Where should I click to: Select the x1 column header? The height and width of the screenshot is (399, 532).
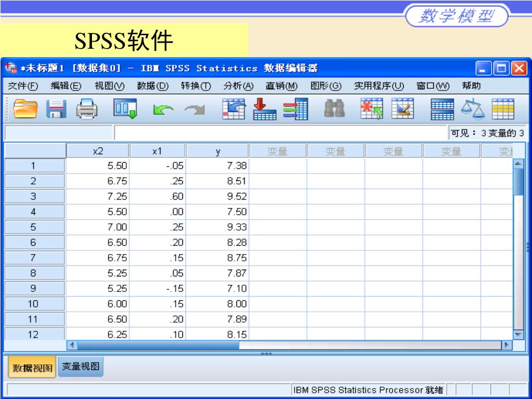click(x=158, y=151)
